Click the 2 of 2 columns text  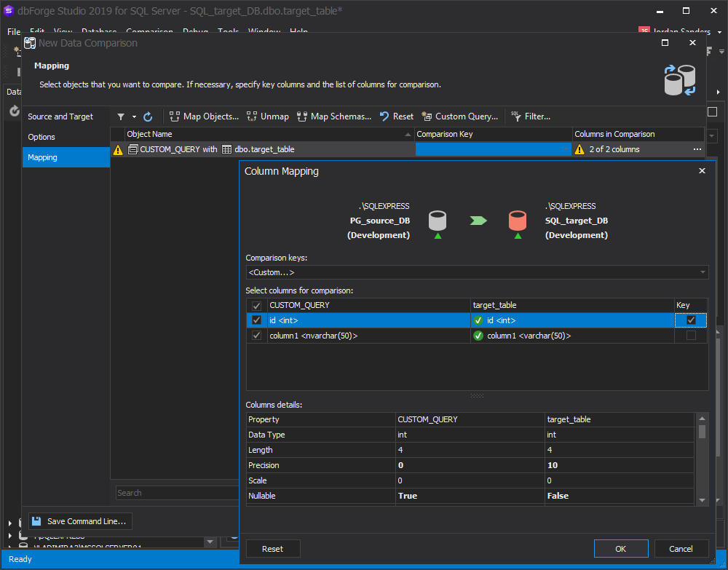pos(614,149)
